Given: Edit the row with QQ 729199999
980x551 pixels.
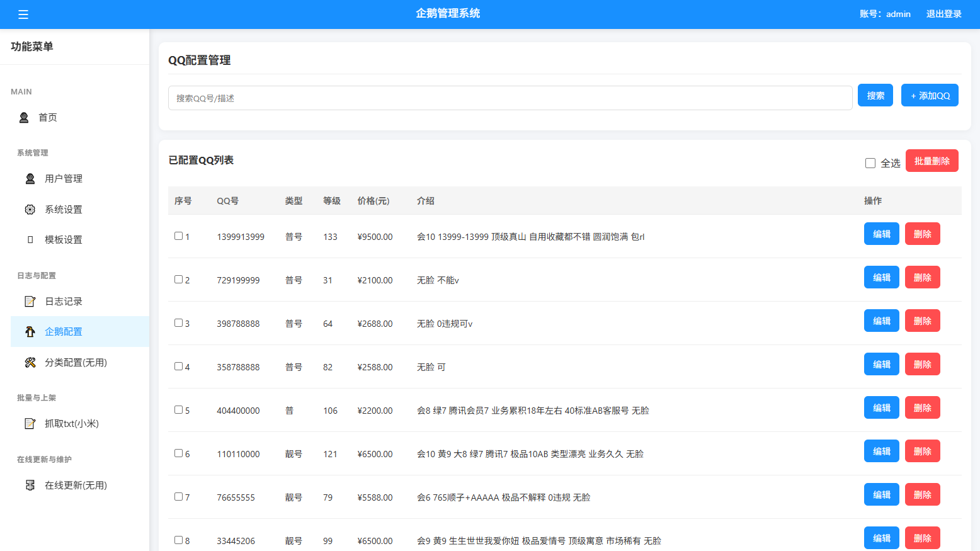Looking at the screenshot, I should [x=881, y=278].
